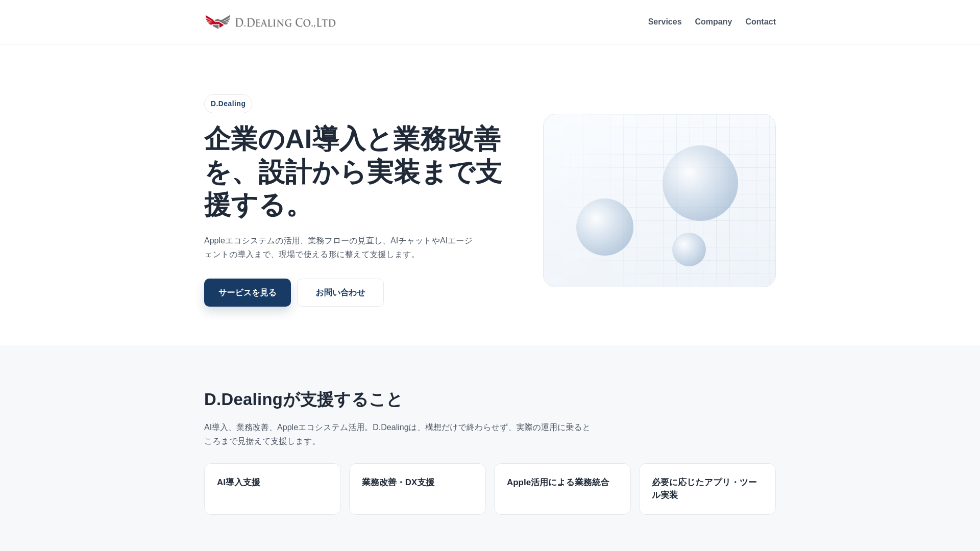The image size is (980, 551).
Task: Click the D.Dealing pill badge
Action: [228, 104]
